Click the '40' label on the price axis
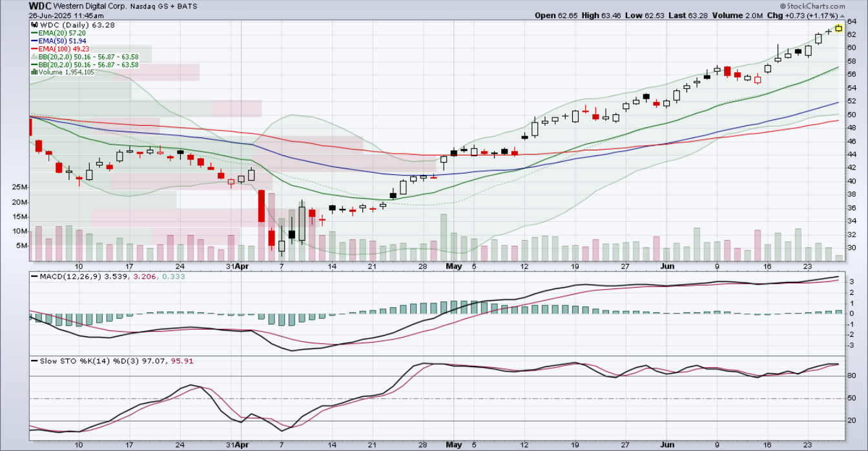This screenshot has width=868, height=451. coord(852,181)
